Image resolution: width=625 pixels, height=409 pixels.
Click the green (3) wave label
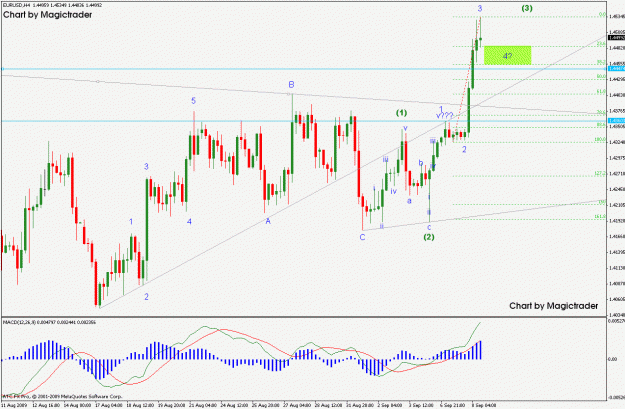click(x=527, y=8)
